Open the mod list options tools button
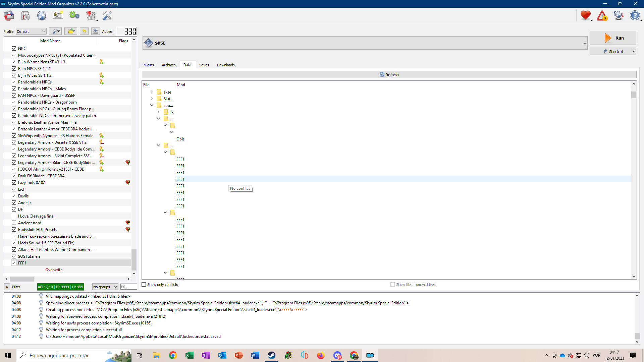Viewport: 644px width, 362px height. coord(55,31)
